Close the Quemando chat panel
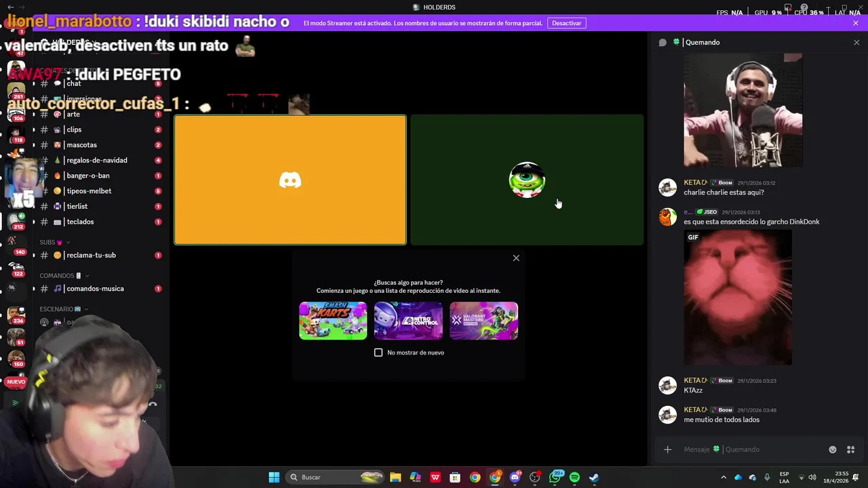The height and width of the screenshot is (488, 868). coord(856,42)
